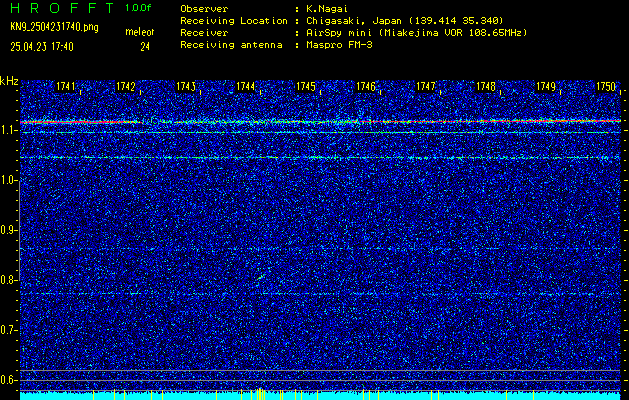Image resolution: width=629 pixels, height=400 pixels.
Task: Click the 0.9 frequency axis label
Action: click(x=8, y=231)
